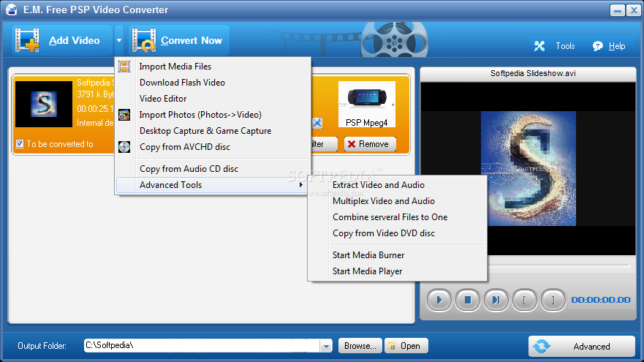Image resolution: width=644 pixels, height=362 pixels.
Task: Open the Advanced Tools menu entry
Action: 213,185
